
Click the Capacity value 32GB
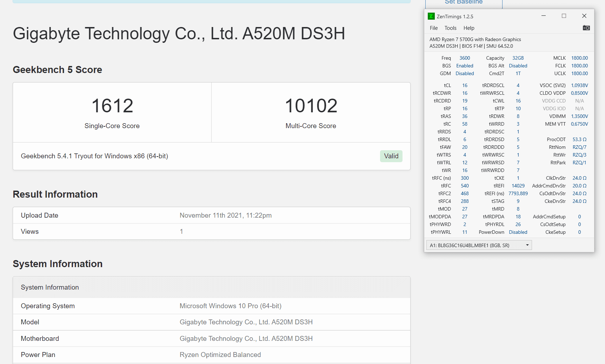[x=518, y=58]
